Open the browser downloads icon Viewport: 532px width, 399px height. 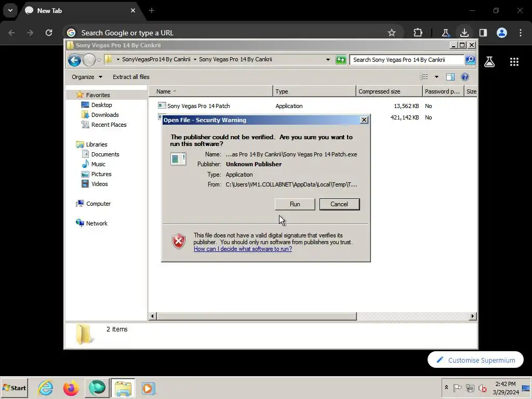pos(464,33)
